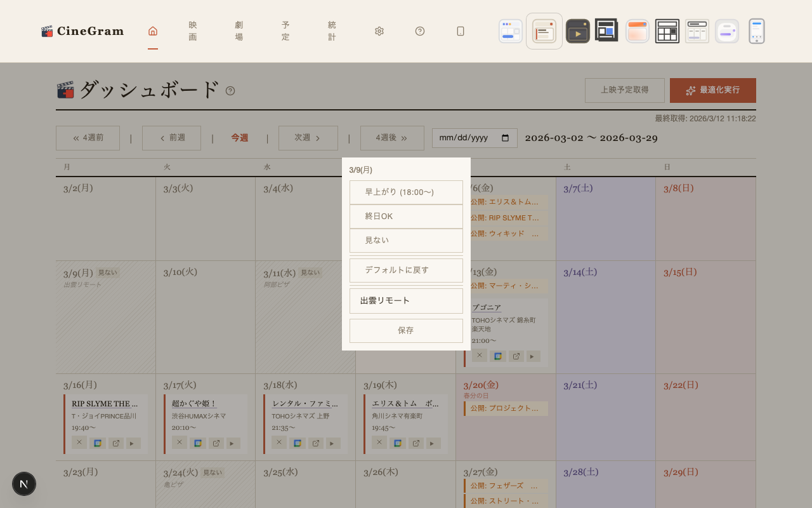
Task: Click the home icon in navigation
Action: pos(153,31)
